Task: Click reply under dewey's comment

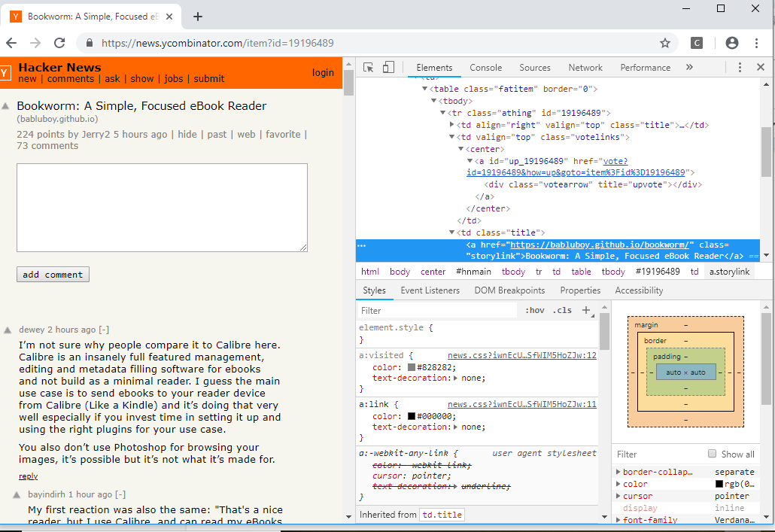Action: tap(28, 476)
